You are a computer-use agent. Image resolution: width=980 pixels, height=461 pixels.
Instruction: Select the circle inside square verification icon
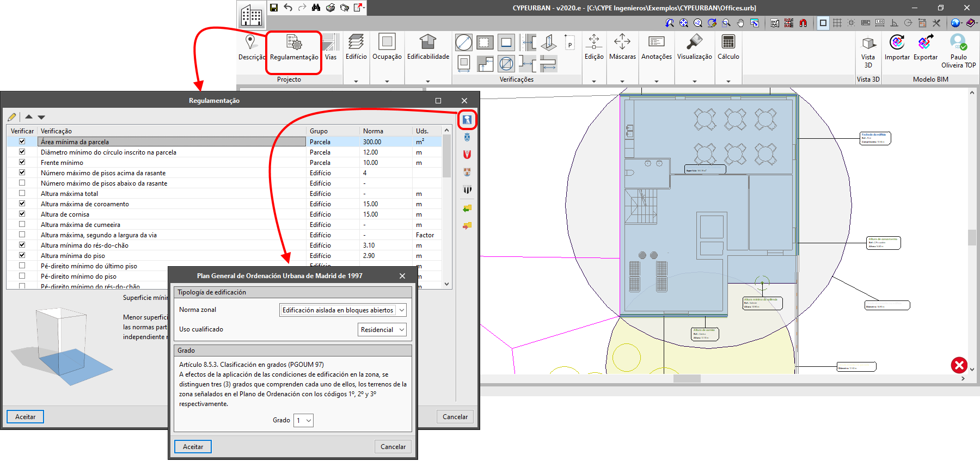pyautogui.click(x=506, y=64)
